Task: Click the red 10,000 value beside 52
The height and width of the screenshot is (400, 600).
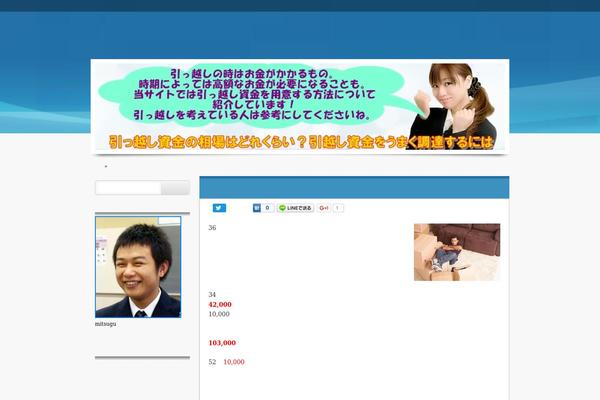Action: tap(234, 362)
